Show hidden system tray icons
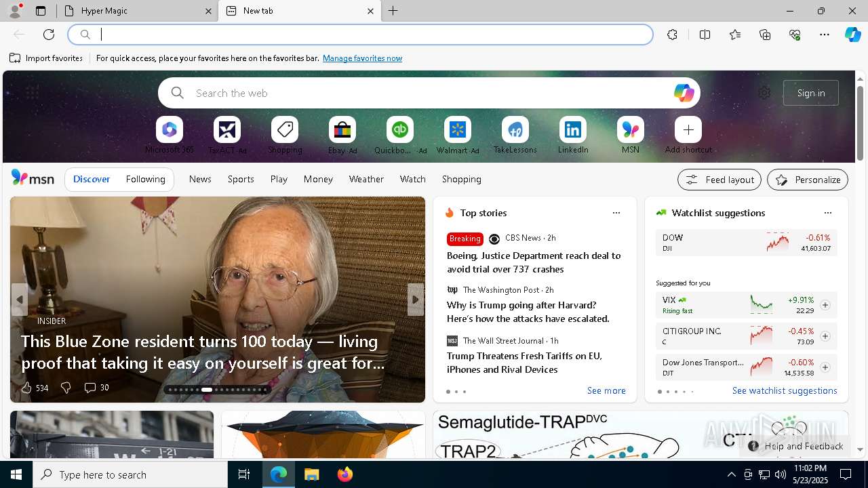The image size is (868, 488). (731, 474)
